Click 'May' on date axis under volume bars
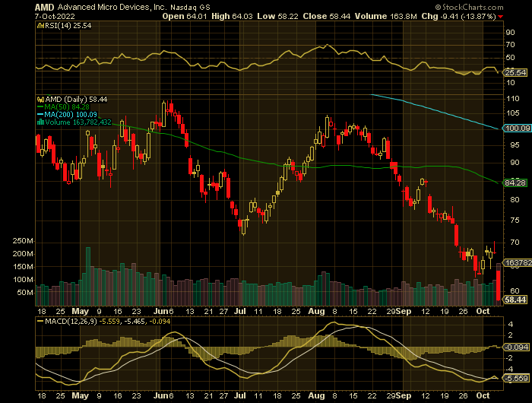This screenshot has width=532, height=403. (81, 311)
